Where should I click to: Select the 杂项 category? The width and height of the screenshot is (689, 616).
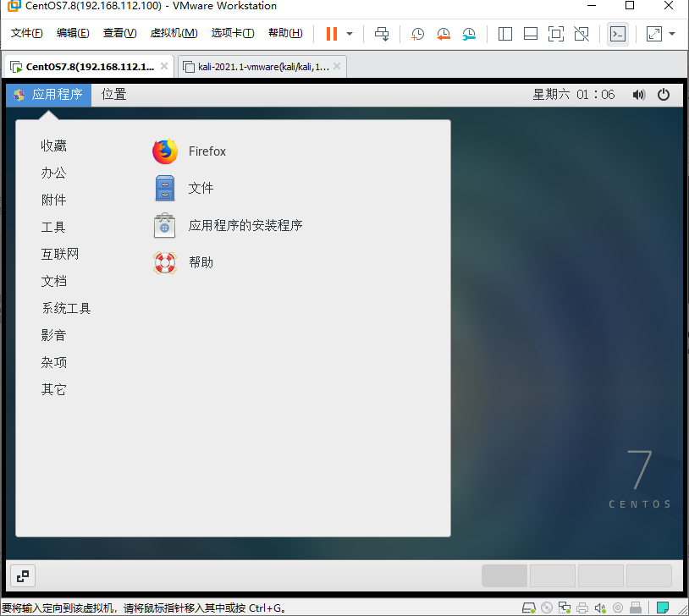coord(53,362)
